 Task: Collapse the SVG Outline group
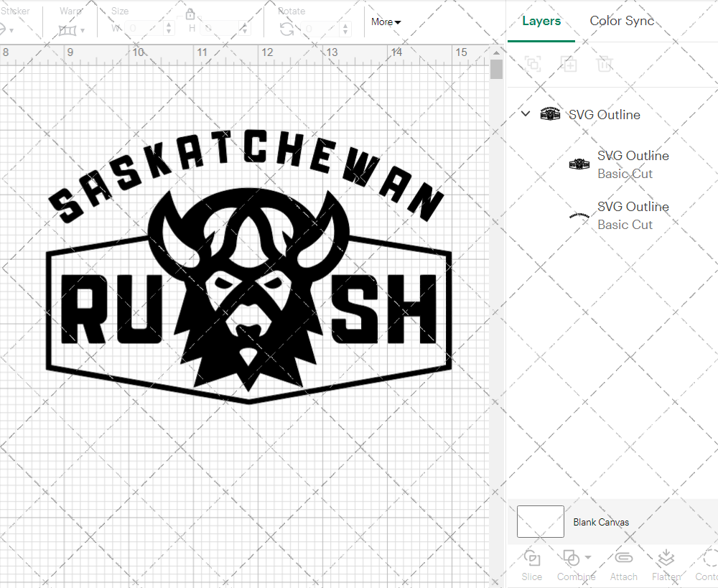point(525,113)
